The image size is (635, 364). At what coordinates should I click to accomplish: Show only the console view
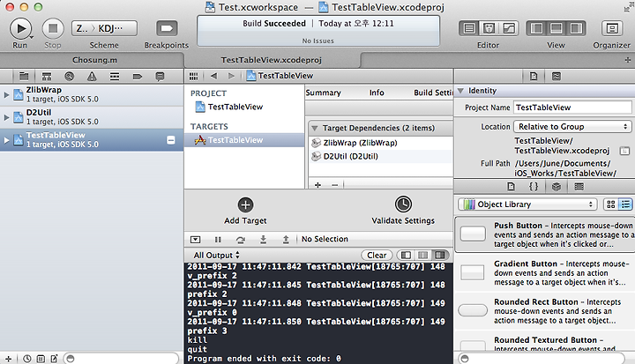click(440, 255)
